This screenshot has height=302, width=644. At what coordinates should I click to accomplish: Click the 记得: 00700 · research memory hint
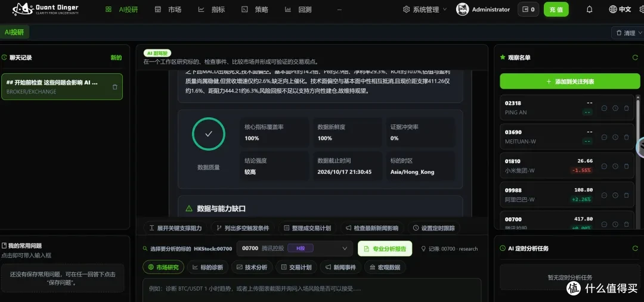pyautogui.click(x=450, y=248)
